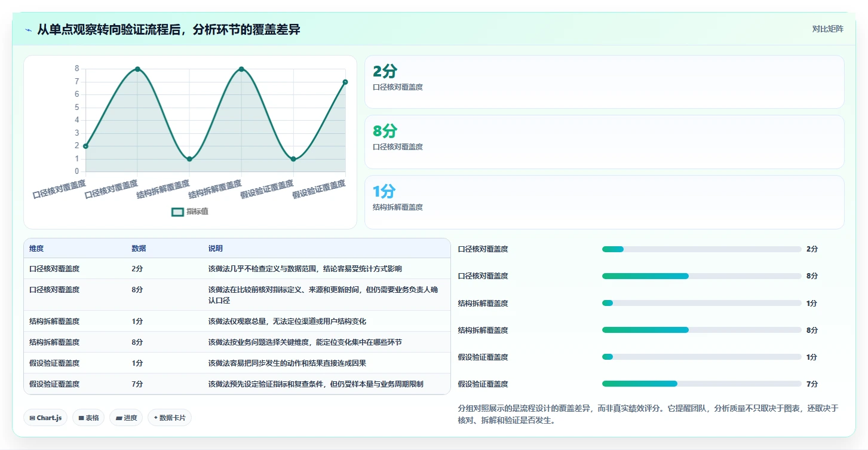Open the stat card showing 2分
The height and width of the screenshot is (450, 868).
pyautogui.click(x=604, y=82)
